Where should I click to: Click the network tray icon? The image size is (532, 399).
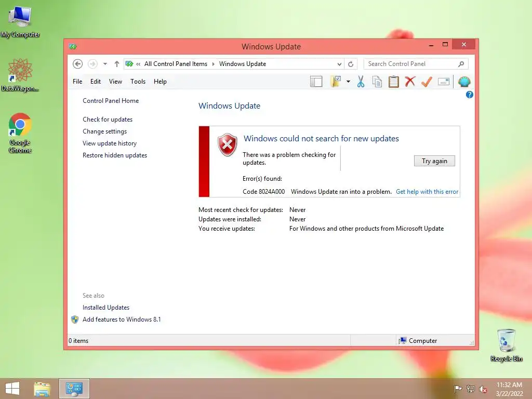470,389
